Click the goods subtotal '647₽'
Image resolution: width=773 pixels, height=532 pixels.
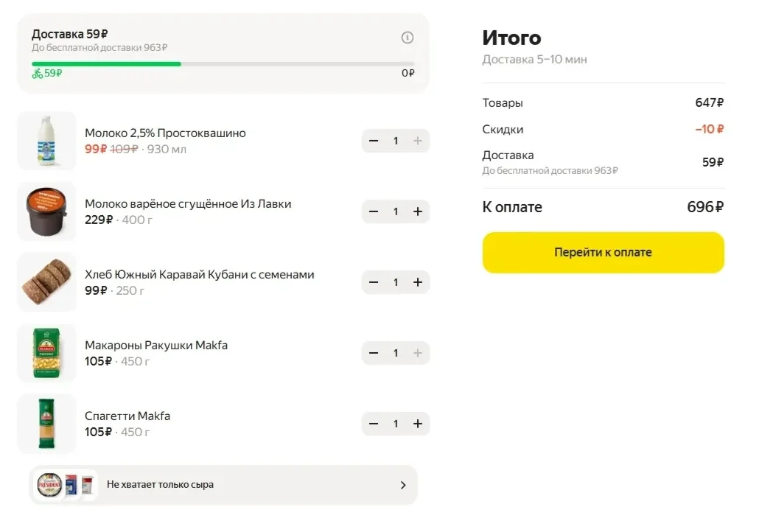click(710, 102)
